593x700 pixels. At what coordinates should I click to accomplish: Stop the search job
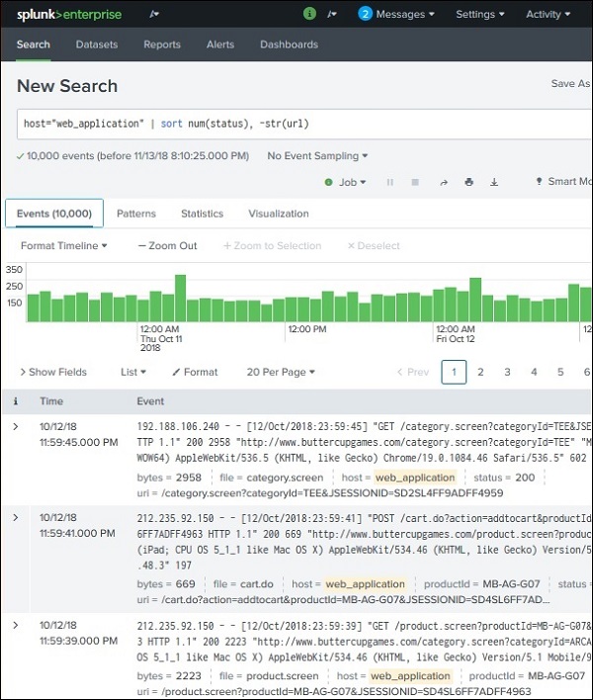[415, 182]
